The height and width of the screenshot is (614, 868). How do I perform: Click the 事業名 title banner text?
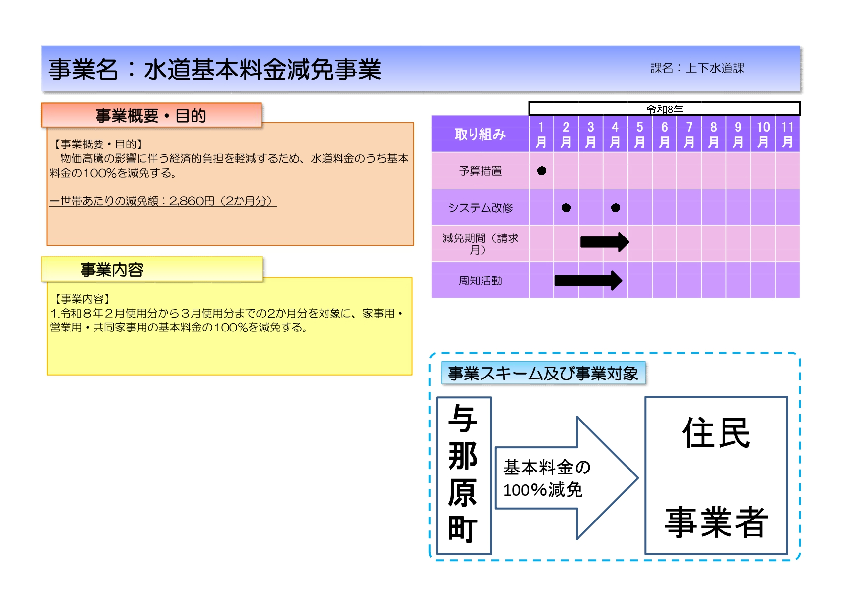coord(215,69)
